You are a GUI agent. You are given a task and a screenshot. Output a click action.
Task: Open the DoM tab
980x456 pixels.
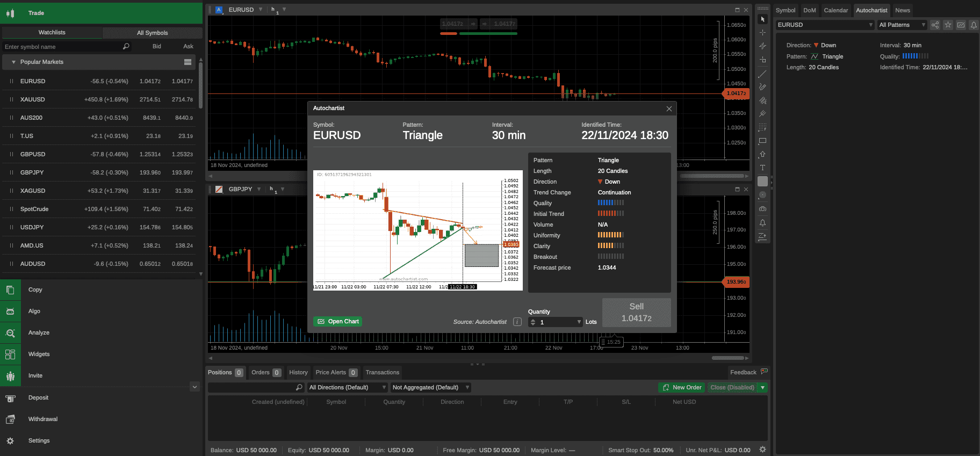pos(810,10)
